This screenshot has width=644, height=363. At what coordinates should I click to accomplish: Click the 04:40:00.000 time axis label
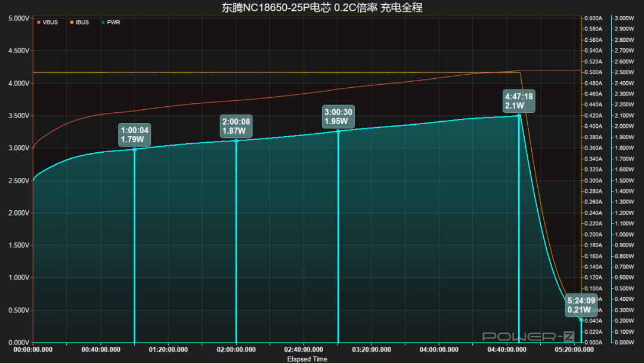coord(507,350)
